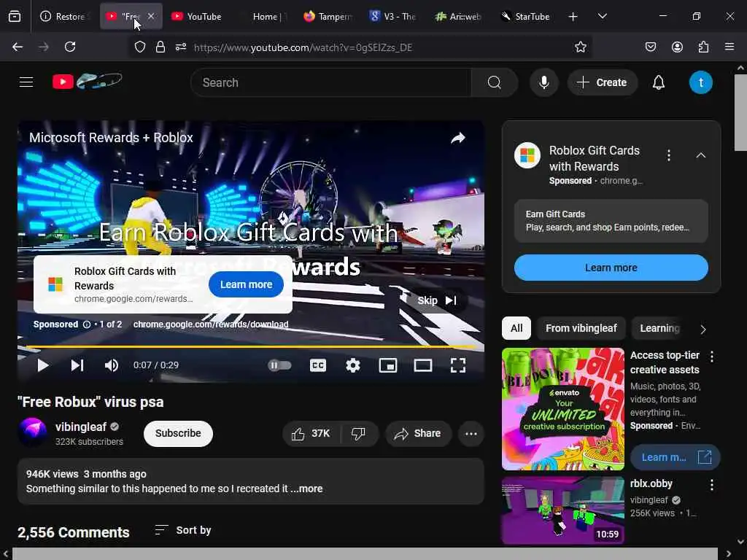
Task: Like the video with thumbs up
Action: (311, 433)
